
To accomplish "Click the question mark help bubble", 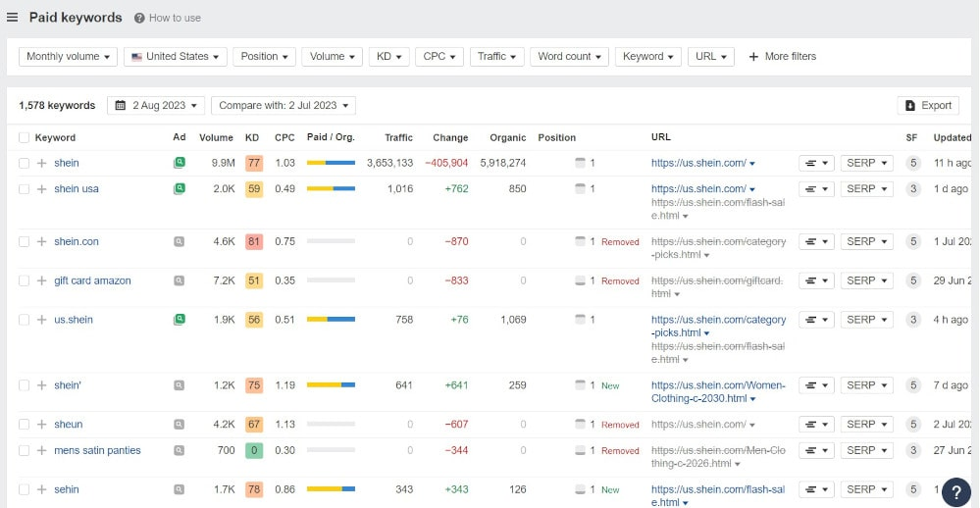I will pos(956,492).
